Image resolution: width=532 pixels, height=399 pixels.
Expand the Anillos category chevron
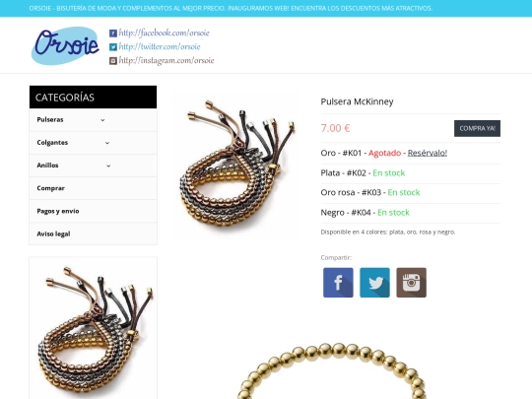[108, 166]
